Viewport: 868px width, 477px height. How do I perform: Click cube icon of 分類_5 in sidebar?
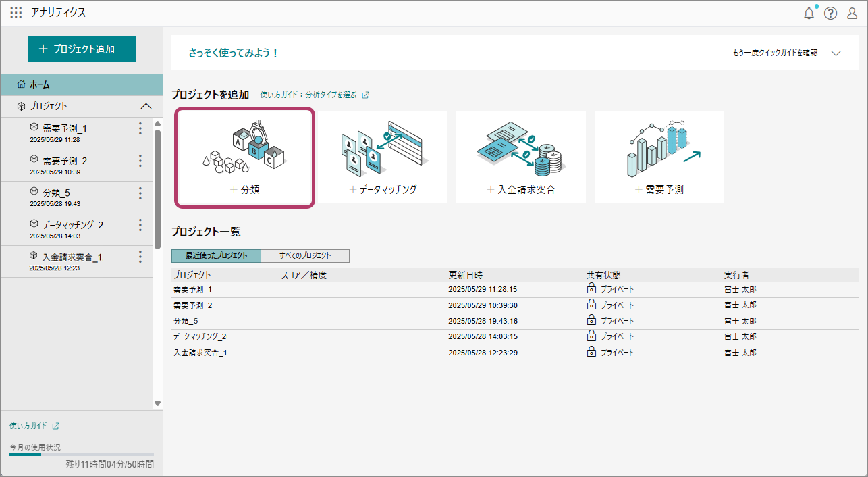(34, 192)
